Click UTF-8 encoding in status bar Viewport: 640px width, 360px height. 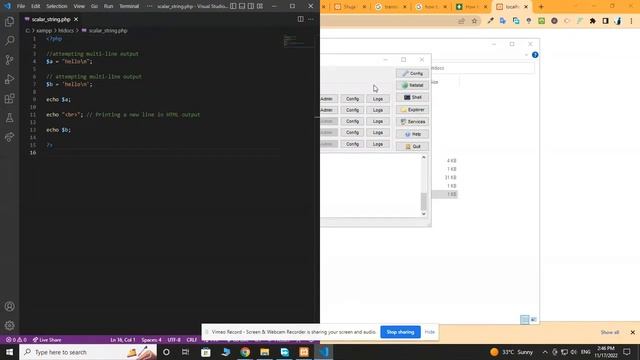click(x=174, y=340)
